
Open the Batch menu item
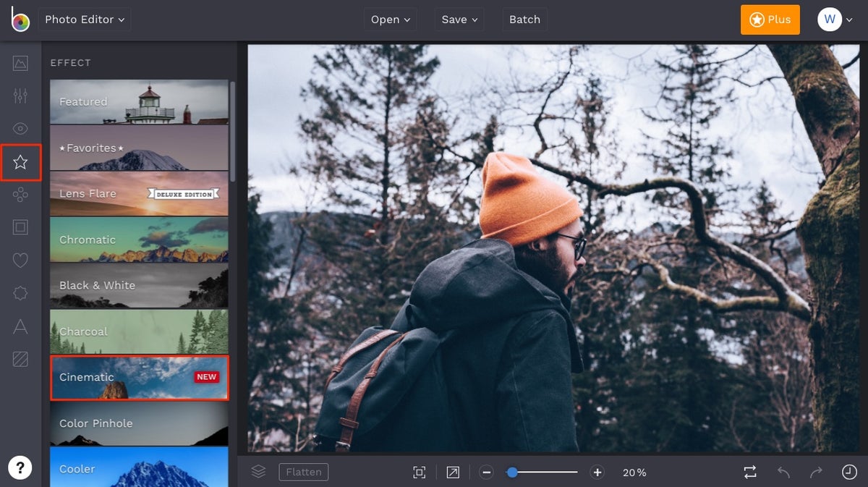click(524, 20)
